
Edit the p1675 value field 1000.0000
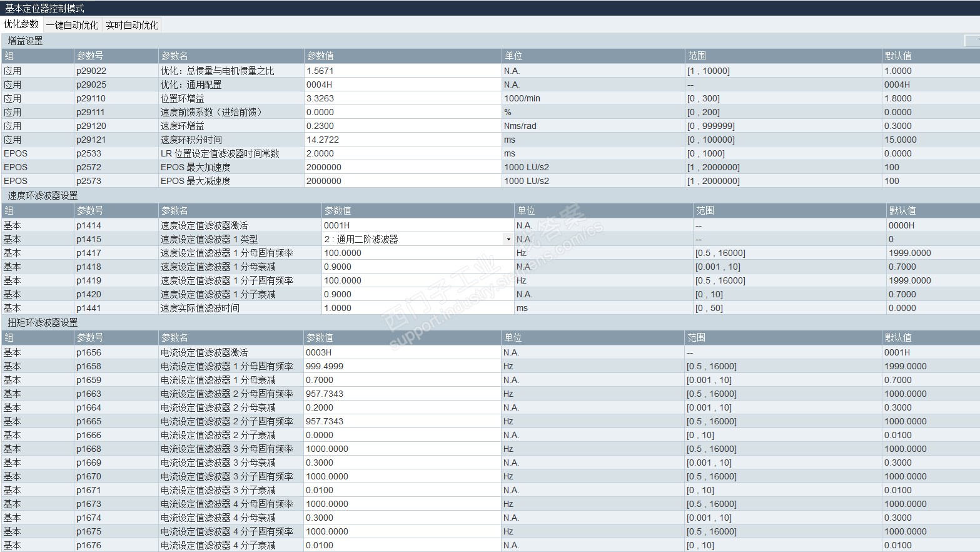402,531
